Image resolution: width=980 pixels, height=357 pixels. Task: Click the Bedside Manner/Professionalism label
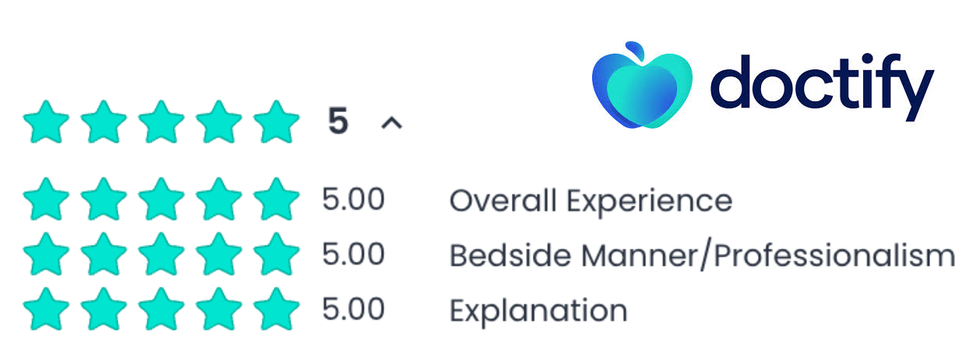[x=702, y=256]
